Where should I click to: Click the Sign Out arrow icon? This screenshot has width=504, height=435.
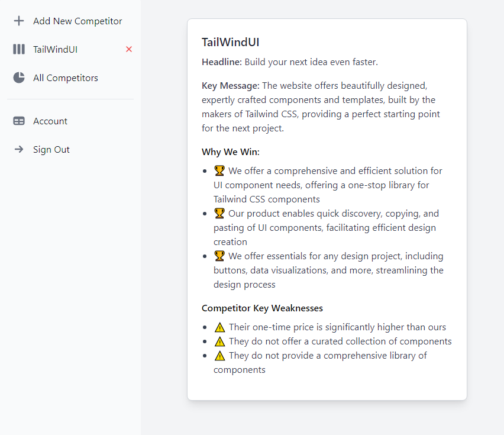tap(19, 149)
